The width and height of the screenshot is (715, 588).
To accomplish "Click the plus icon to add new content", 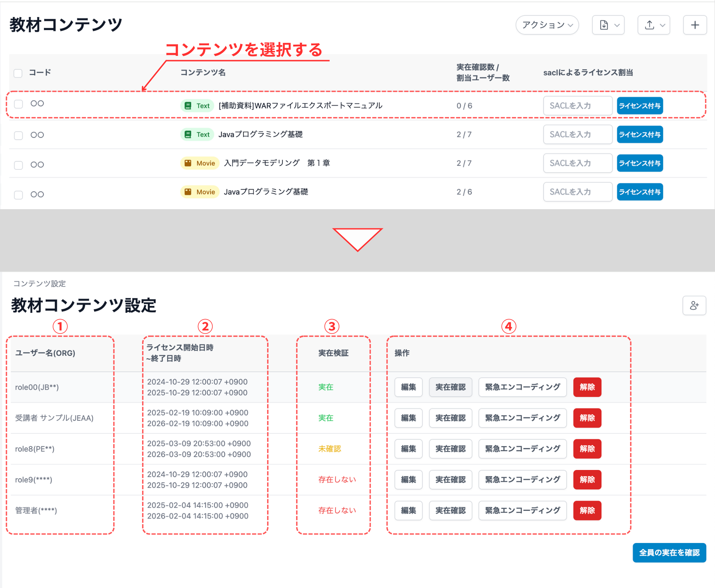I will (694, 25).
